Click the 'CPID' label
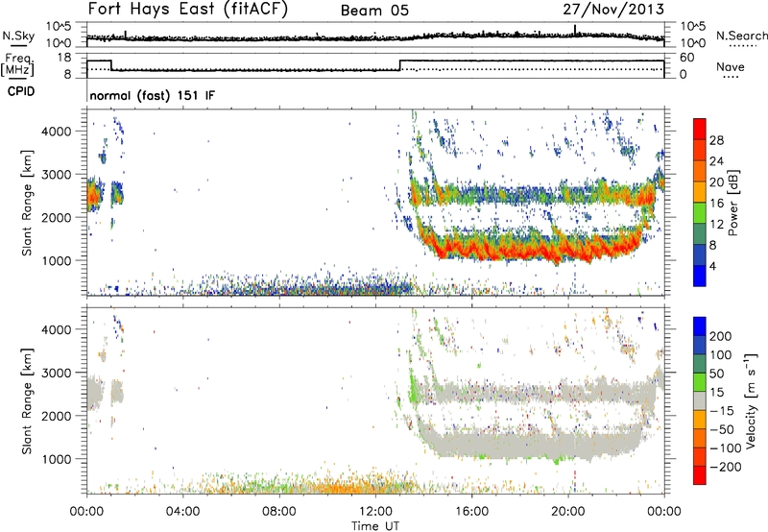This screenshot has width=768, height=532. point(21,91)
